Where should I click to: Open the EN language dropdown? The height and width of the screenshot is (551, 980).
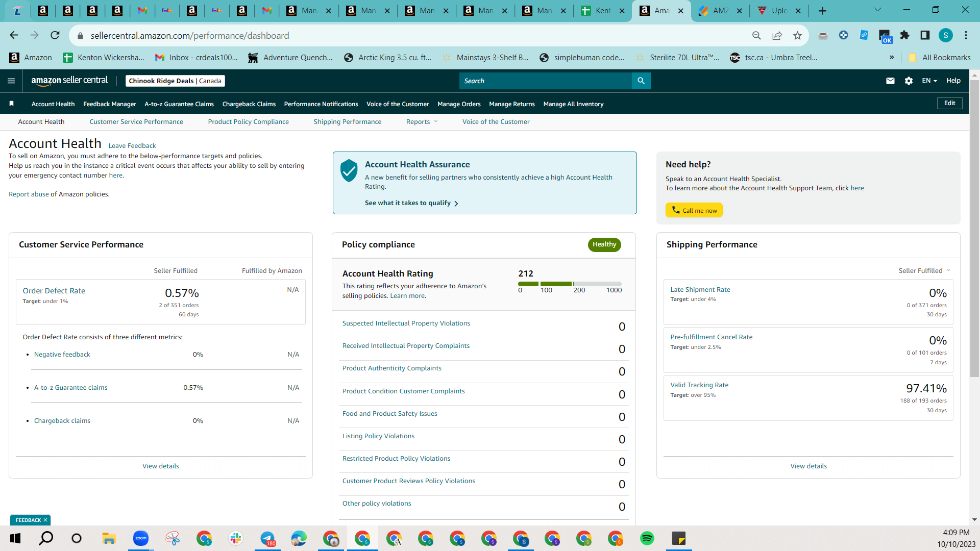[929, 81]
